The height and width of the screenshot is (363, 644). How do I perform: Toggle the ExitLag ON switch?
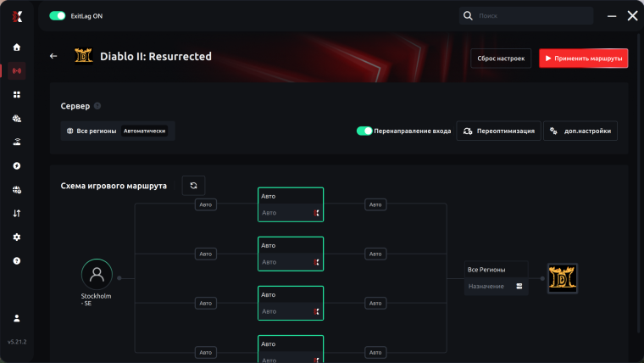click(x=57, y=16)
